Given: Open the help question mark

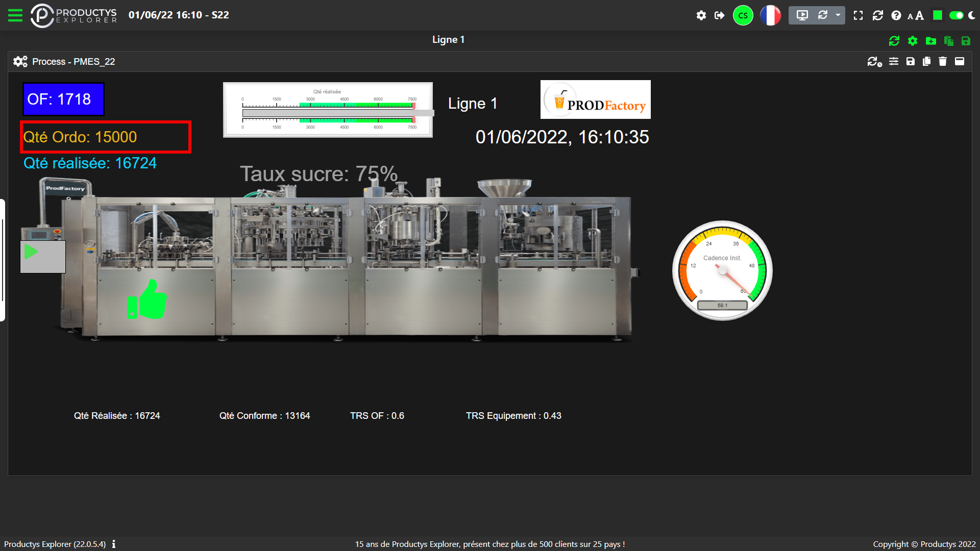Looking at the screenshot, I should (896, 15).
